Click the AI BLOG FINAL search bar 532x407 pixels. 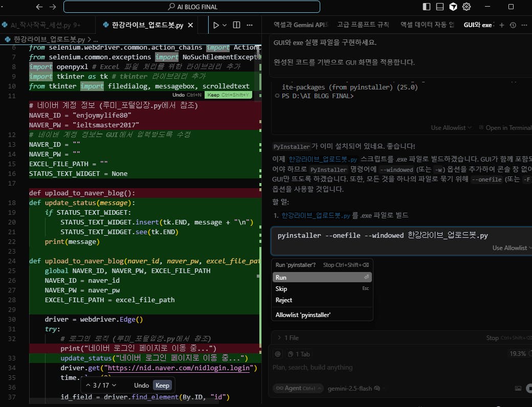192,7
